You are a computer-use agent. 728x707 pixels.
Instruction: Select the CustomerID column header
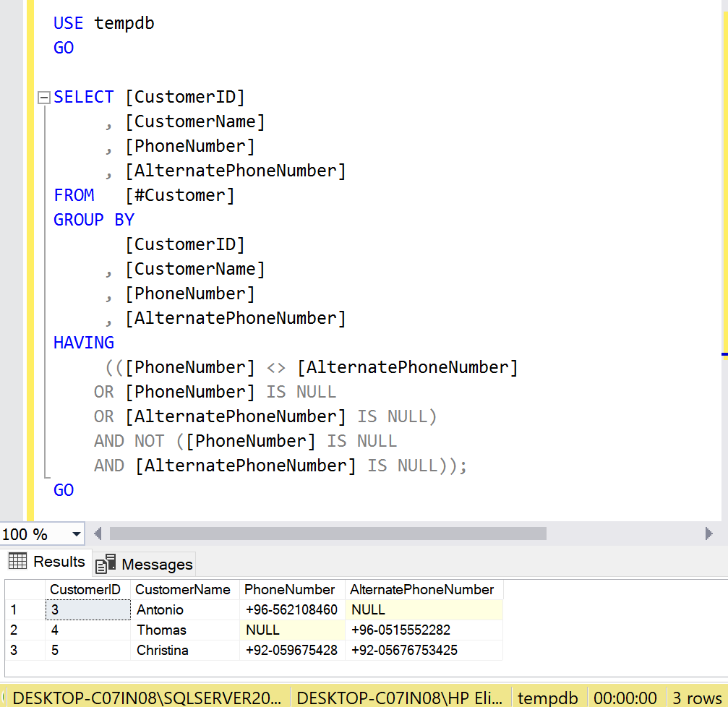click(x=89, y=589)
